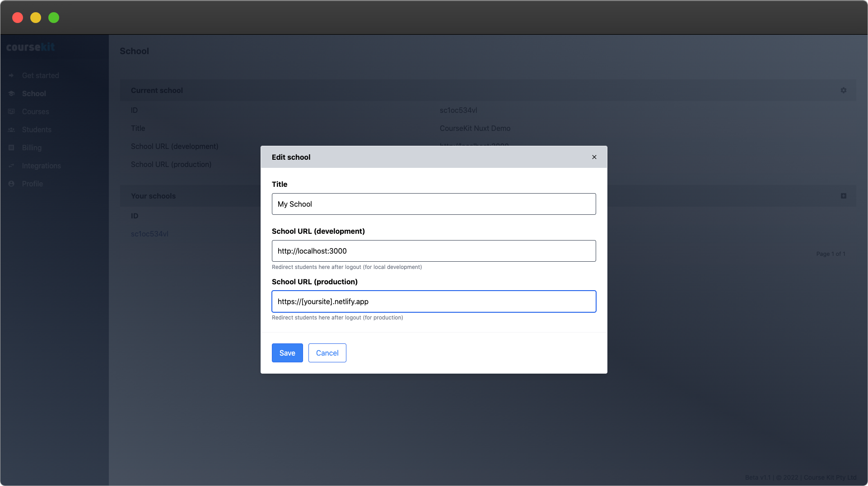
Task: Click the "Redirect students here after logout (for production)" hint
Action: pyautogui.click(x=337, y=318)
